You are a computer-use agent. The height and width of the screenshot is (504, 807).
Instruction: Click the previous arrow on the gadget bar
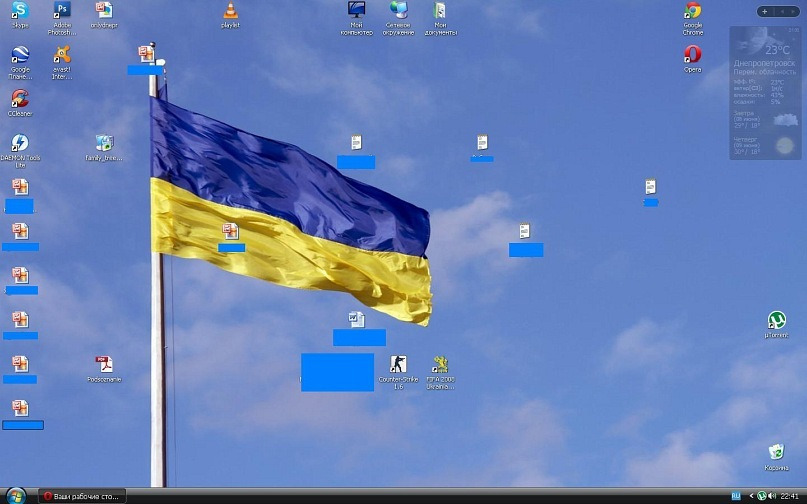782,11
